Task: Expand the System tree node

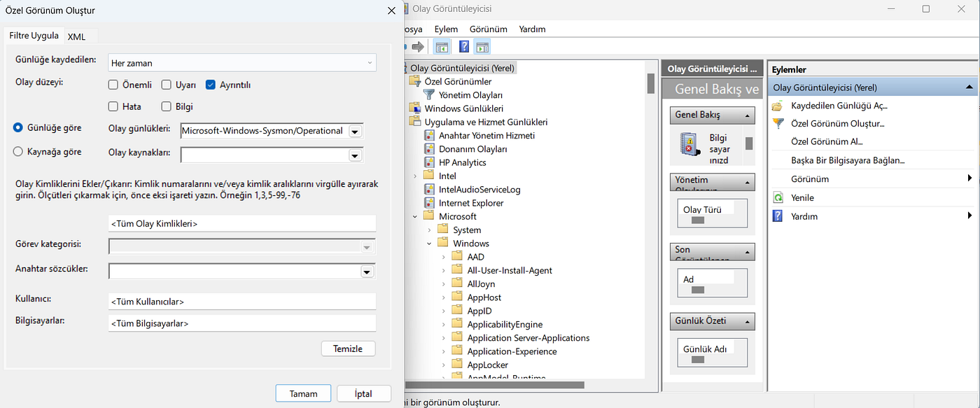Action: pyautogui.click(x=429, y=230)
